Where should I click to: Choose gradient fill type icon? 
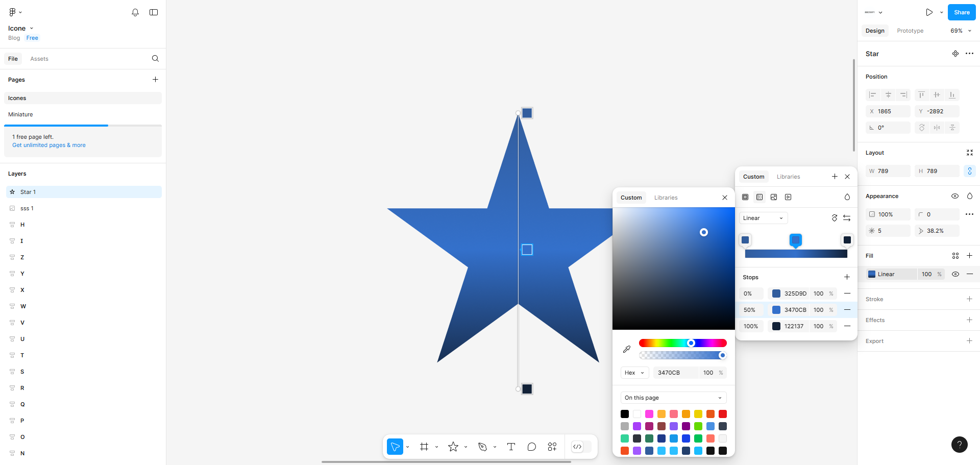759,197
